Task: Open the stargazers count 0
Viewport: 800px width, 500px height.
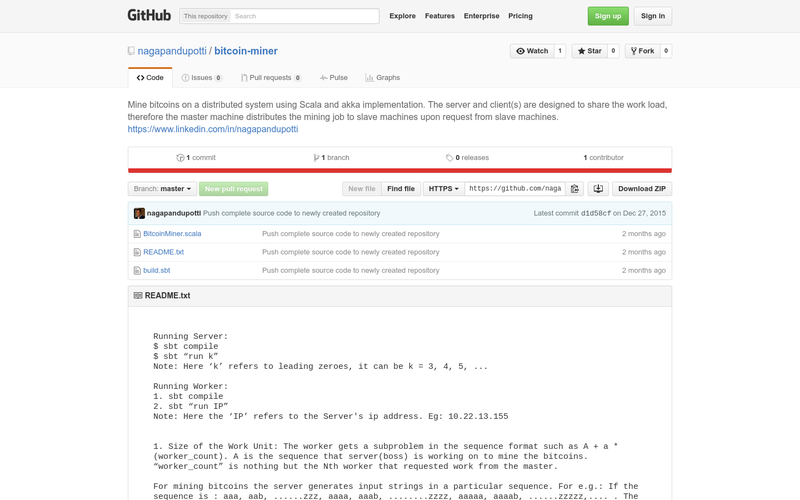Action: (x=613, y=51)
